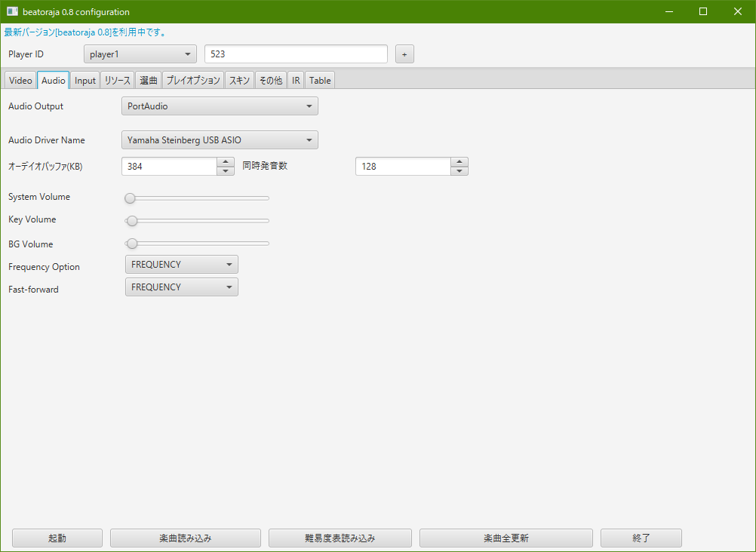Open the Table tab
This screenshot has width=756, height=552.
(x=320, y=81)
